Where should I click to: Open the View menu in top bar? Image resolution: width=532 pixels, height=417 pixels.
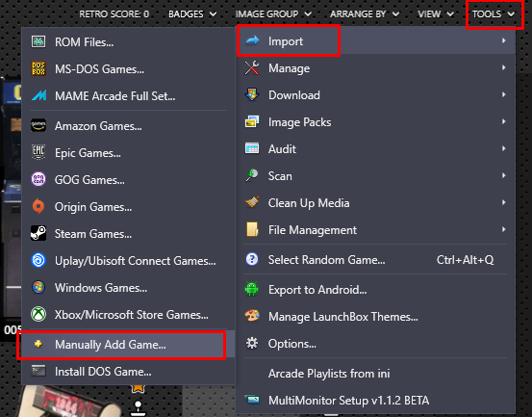point(436,13)
